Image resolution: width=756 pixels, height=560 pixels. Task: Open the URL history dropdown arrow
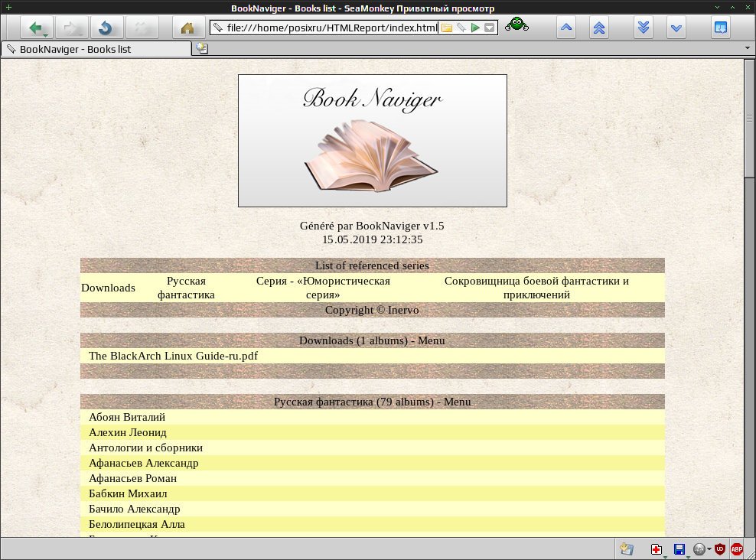point(490,28)
